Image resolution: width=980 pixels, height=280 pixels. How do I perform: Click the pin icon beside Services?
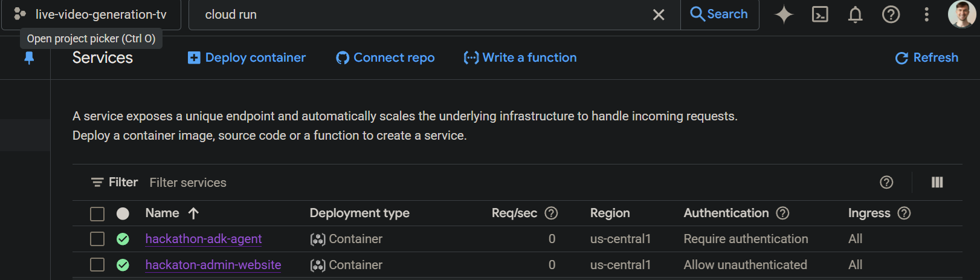click(x=29, y=58)
